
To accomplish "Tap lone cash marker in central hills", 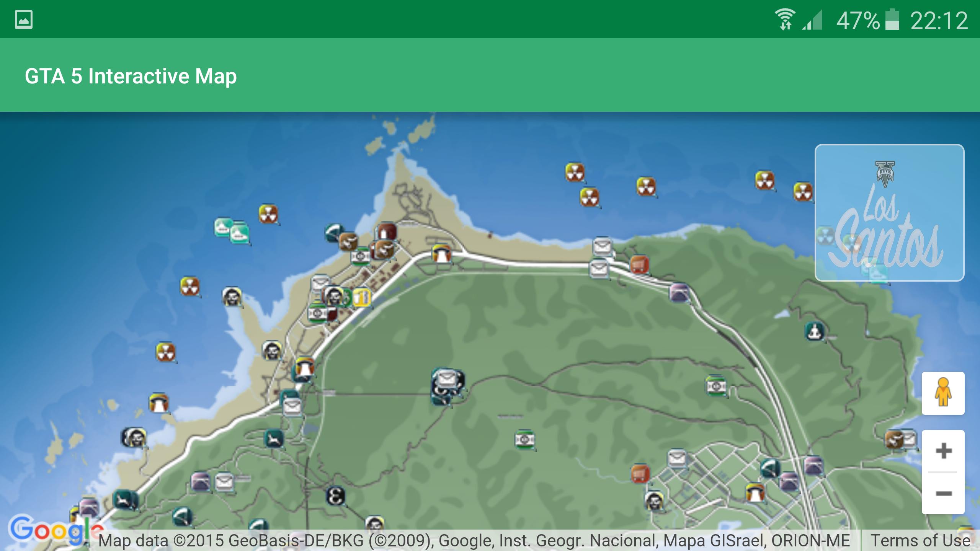I will click(524, 440).
